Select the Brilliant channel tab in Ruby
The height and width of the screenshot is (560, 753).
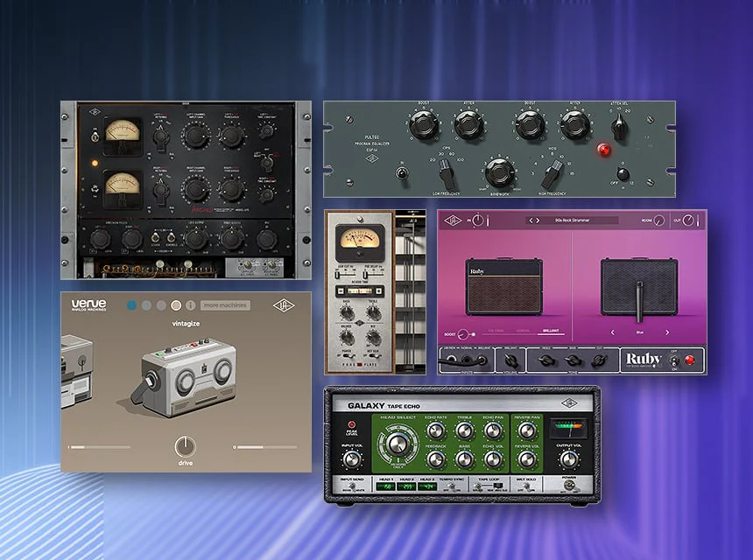click(550, 332)
